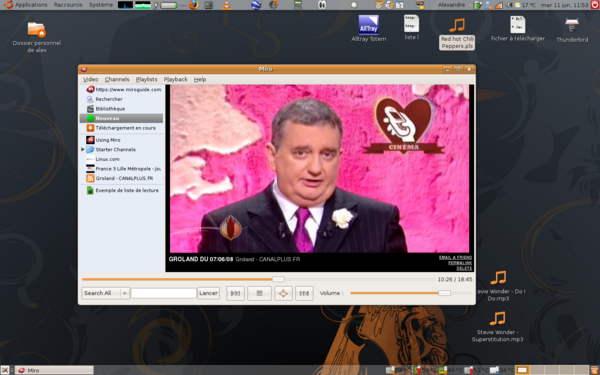
Task: Open the Channels menu
Action: click(x=117, y=79)
